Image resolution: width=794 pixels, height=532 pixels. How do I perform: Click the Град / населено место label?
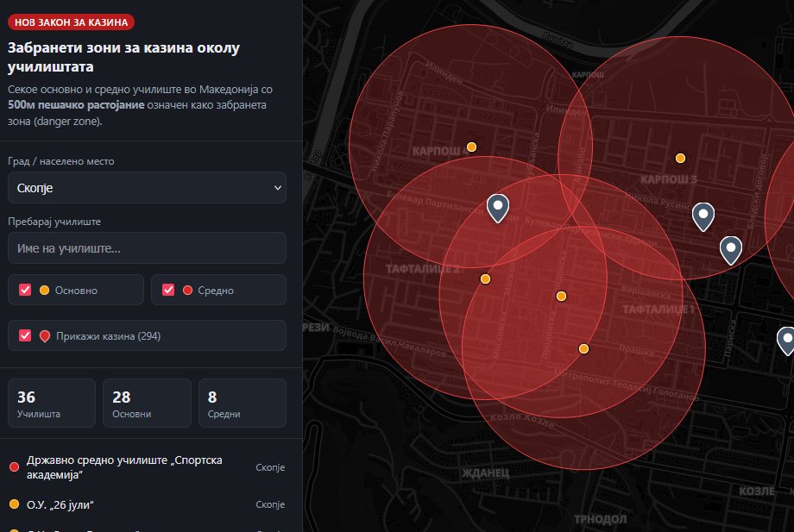tap(61, 161)
